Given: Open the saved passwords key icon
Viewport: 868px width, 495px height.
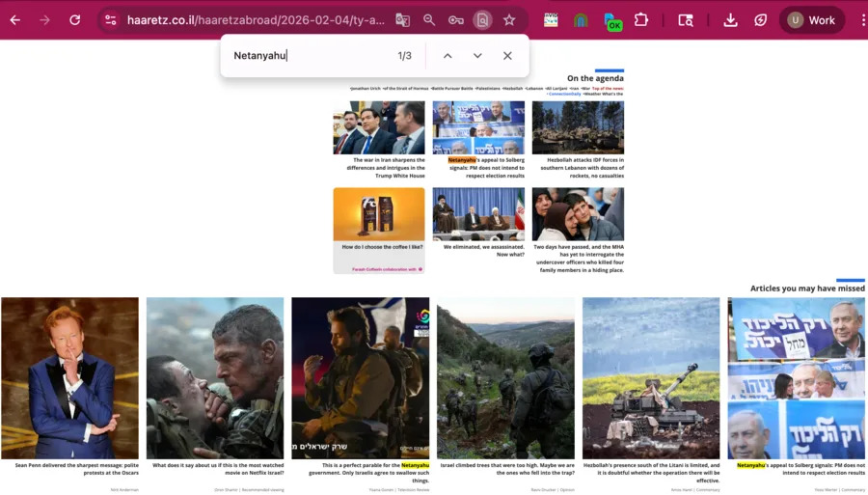Looking at the screenshot, I should [455, 20].
